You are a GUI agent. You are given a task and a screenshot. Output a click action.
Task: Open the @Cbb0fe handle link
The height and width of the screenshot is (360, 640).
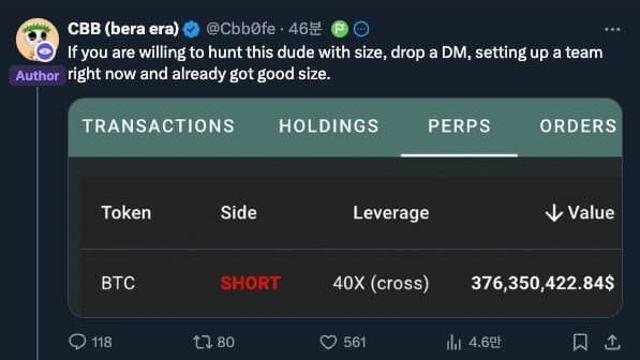[x=240, y=29]
